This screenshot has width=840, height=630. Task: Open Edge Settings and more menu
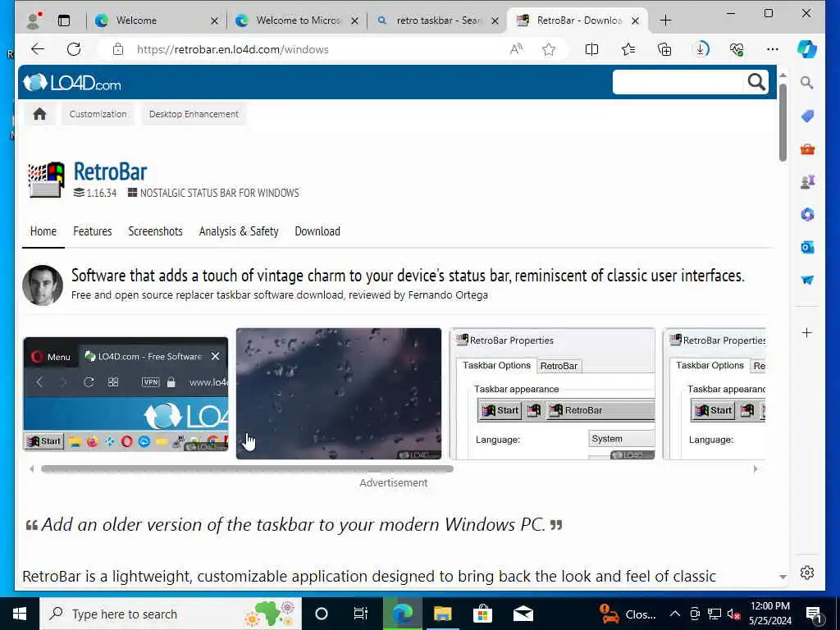(x=773, y=49)
